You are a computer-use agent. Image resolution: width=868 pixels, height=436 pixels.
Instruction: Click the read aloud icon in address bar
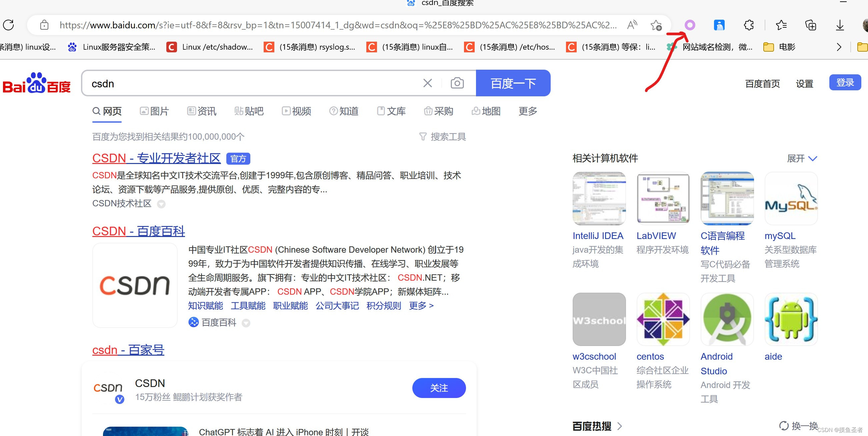tap(632, 25)
